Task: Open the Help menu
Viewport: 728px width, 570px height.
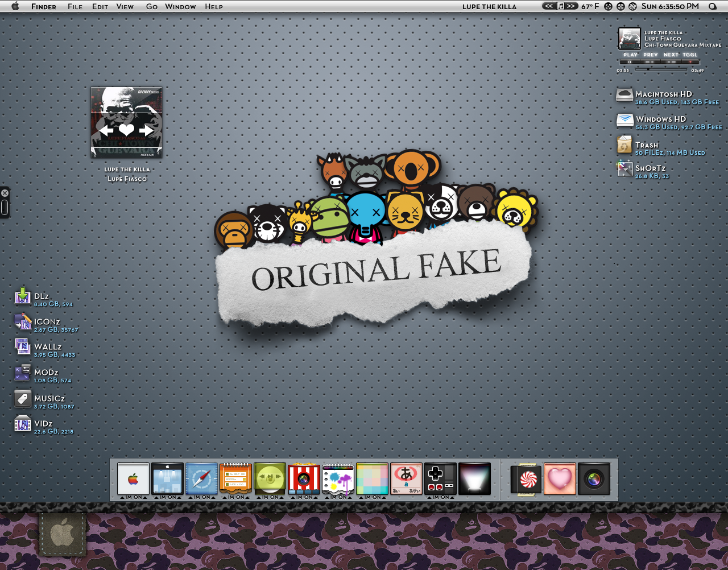Action: point(214,6)
